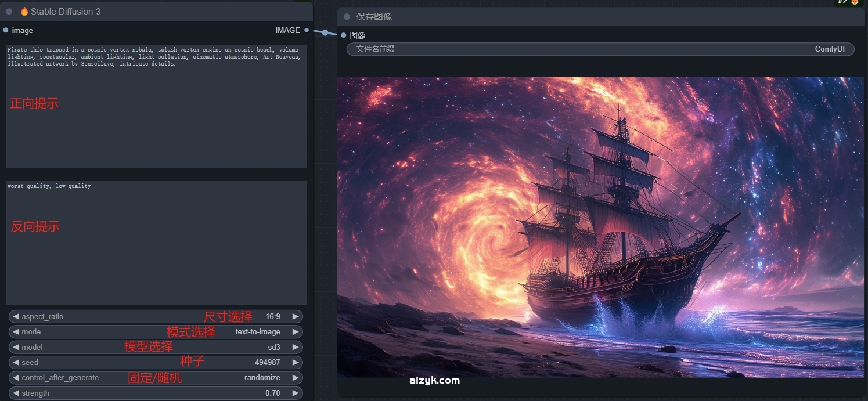The height and width of the screenshot is (401, 868).
Task: Click the 图像 input dot on 保存图像 node
Action: click(344, 35)
